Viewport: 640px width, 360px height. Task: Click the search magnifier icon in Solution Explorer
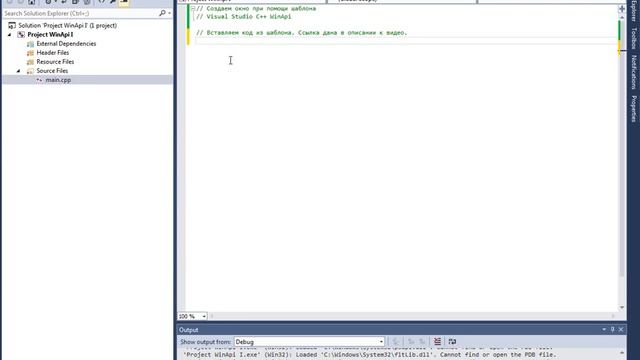click(162, 13)
